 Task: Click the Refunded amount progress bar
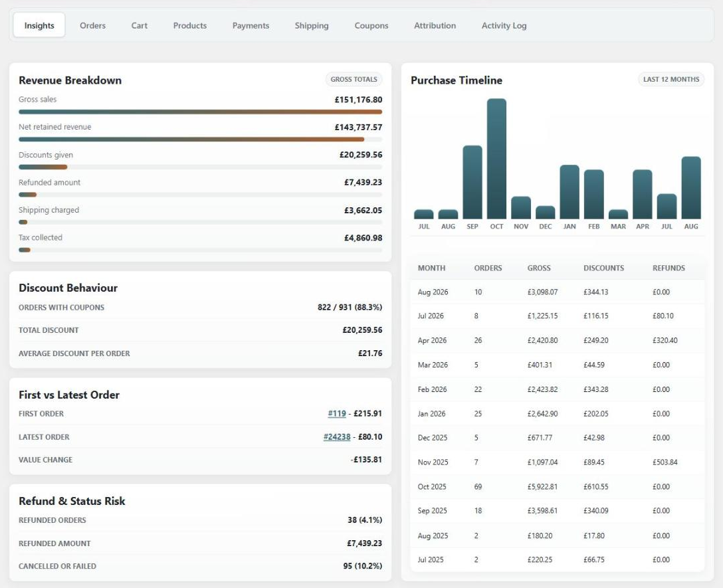[x=200, y=195]
